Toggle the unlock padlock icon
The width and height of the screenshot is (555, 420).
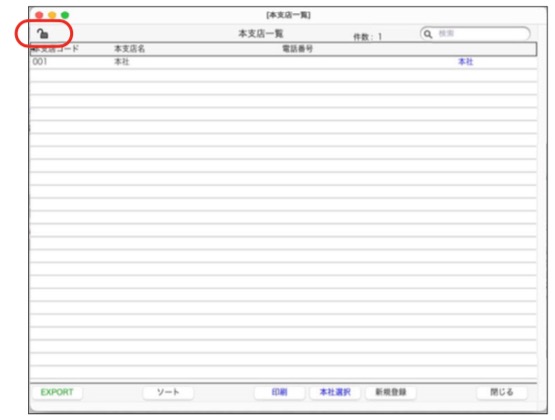pos(42,34)
